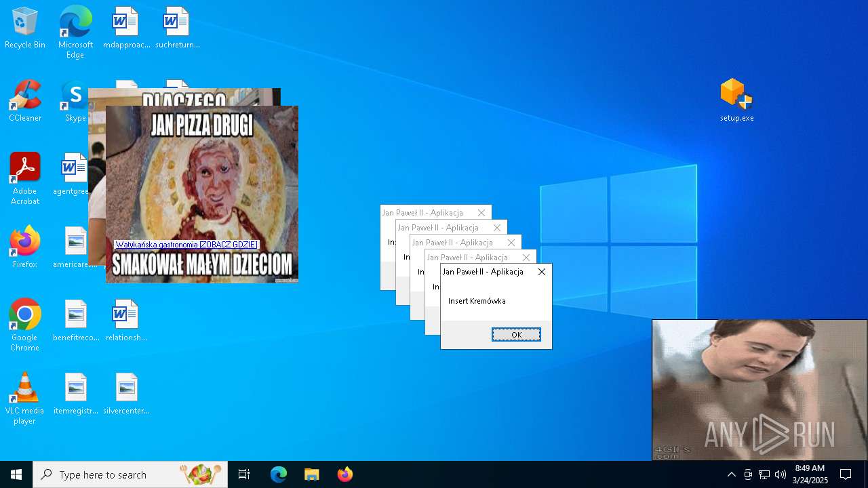Open File Explorer from the taskbar
The height and width of the screenshot is (488, 868).
click(x=311, y=474)
